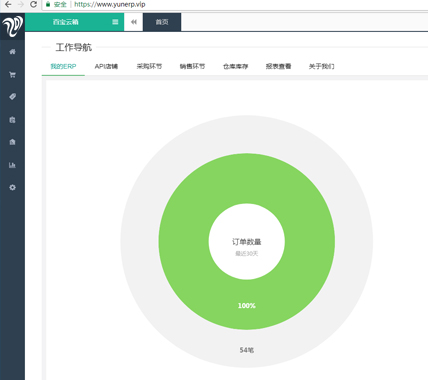The image size is (428, 380).
Task: Click the white swirl logo at top-left
Action: click(x=12, y=26)
